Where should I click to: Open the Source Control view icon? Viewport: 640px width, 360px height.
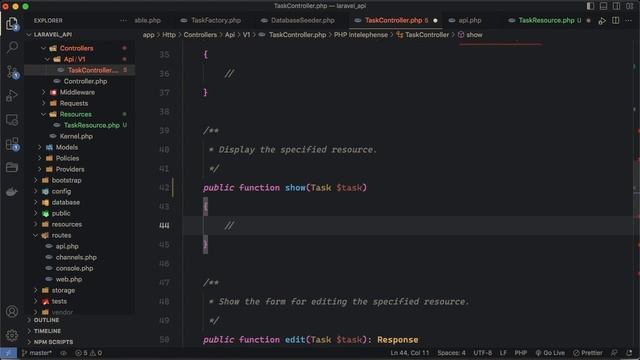tap(12, 71)
